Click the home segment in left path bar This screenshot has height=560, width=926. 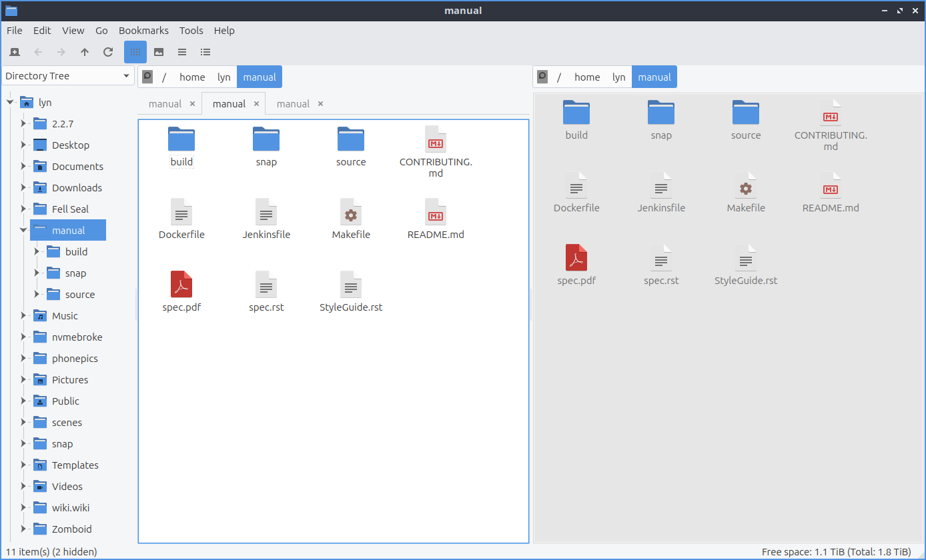[x=192, y=77]
